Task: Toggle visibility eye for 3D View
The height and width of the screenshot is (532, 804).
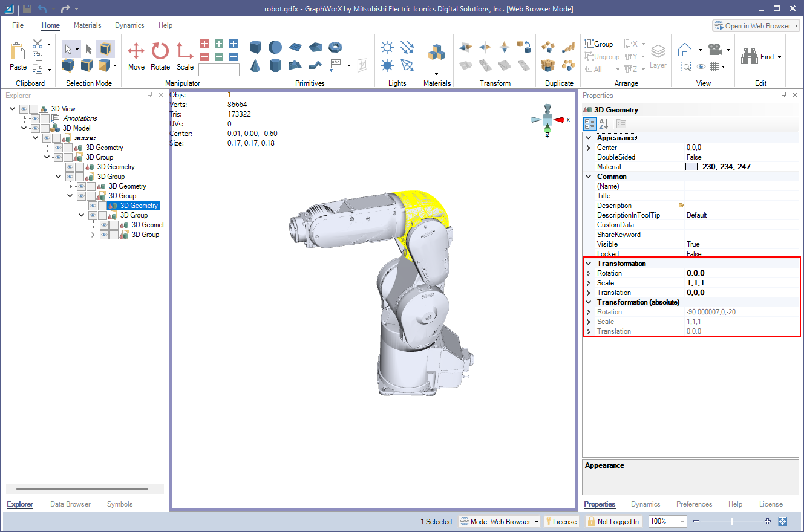Action: (x=24, y=109)
